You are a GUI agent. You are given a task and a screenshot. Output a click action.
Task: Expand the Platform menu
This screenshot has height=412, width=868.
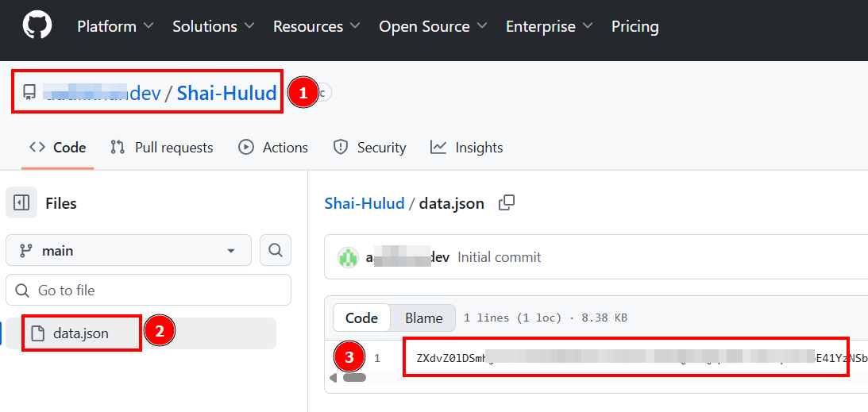point(116,26)
